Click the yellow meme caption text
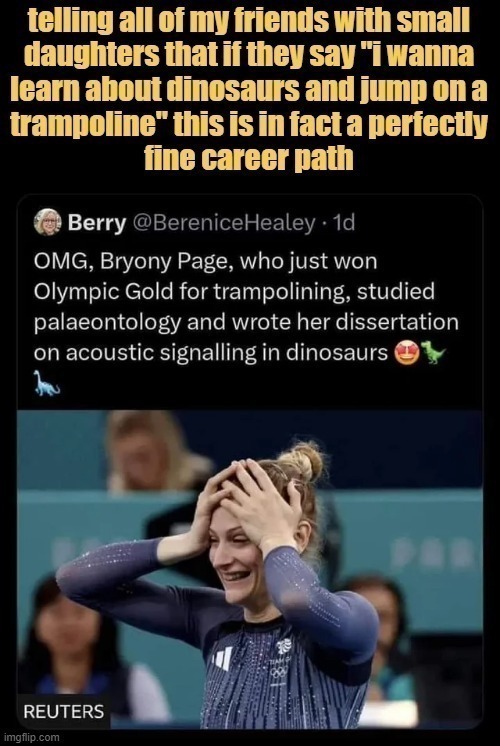500x746 pixels. coord(249,90)
